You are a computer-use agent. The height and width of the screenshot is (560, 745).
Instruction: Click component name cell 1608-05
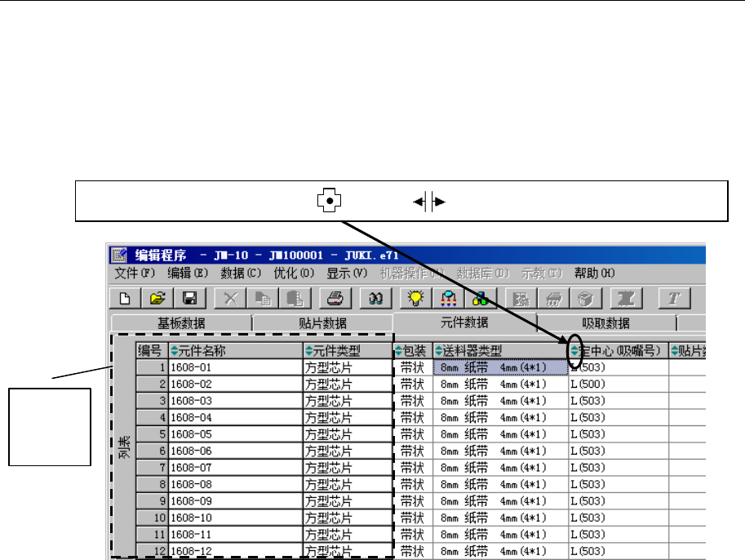click(236, 434)
